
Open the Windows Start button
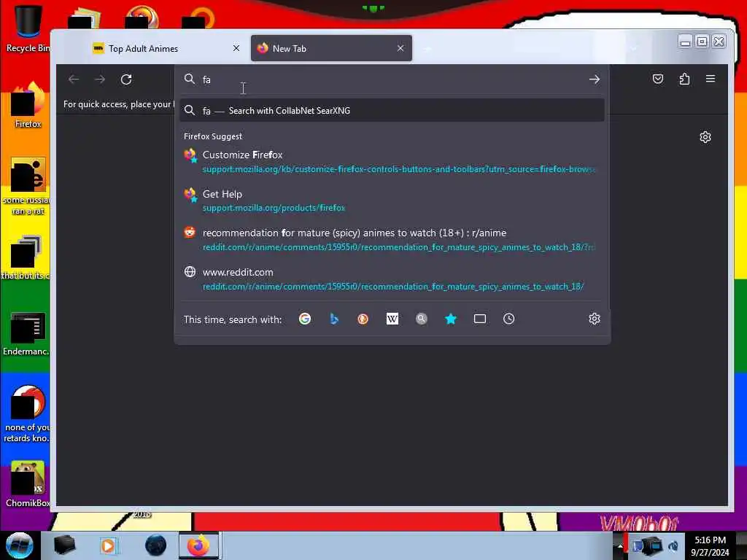pyautogui.click(x=19, y=545)
